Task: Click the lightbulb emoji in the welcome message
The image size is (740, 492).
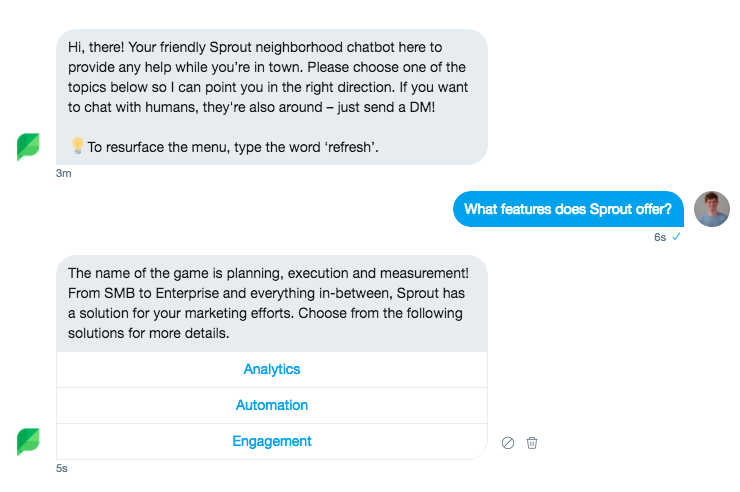Action: click(x=77, y=146)
